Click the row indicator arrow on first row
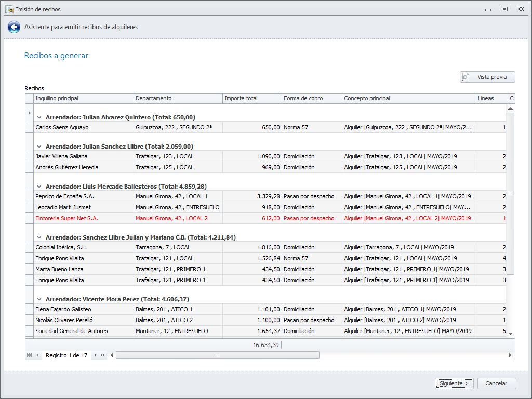Image resolution: width=532 pixels, height=399 pixels. pos(29,113)
